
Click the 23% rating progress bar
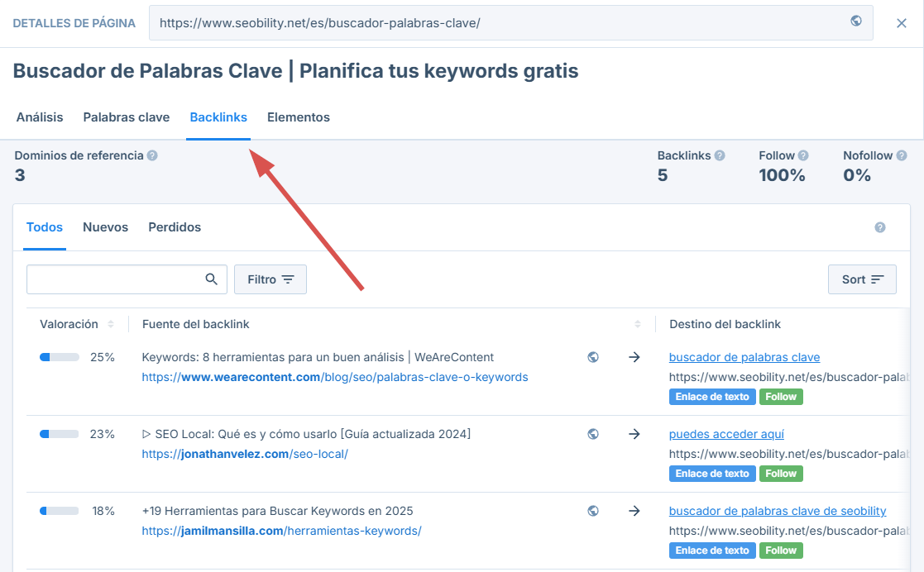pyautogui.click(x=60, y=434)
